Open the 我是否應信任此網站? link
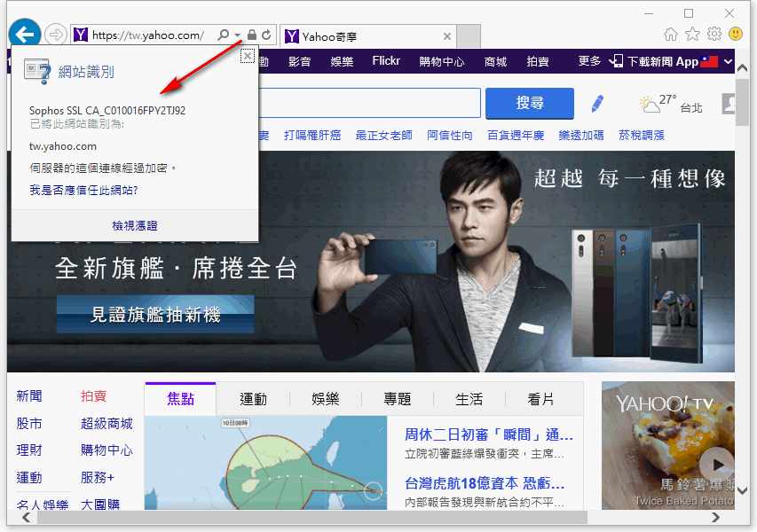The width and height of the screenshot is (757, 532). (x=83, y=190)
